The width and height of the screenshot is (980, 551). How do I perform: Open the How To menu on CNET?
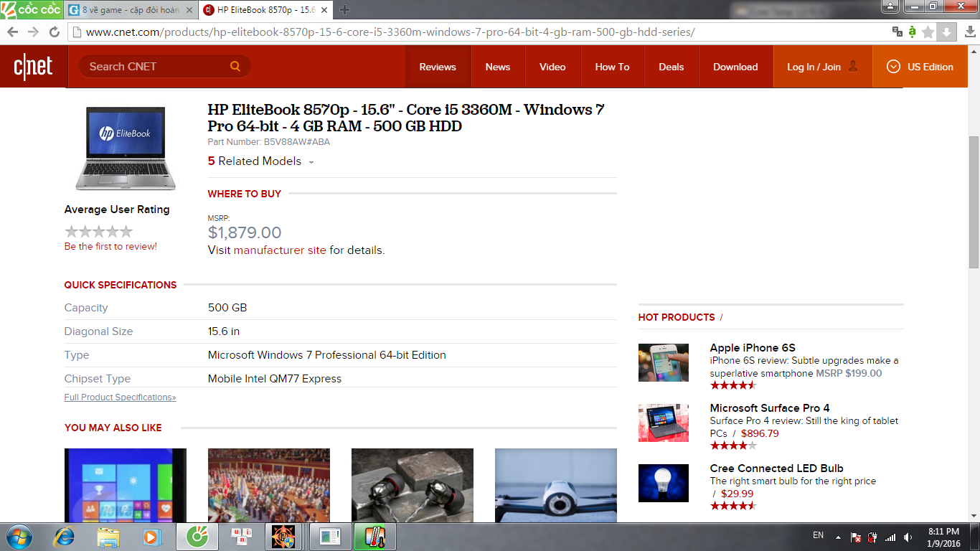[x=612, y=67]
